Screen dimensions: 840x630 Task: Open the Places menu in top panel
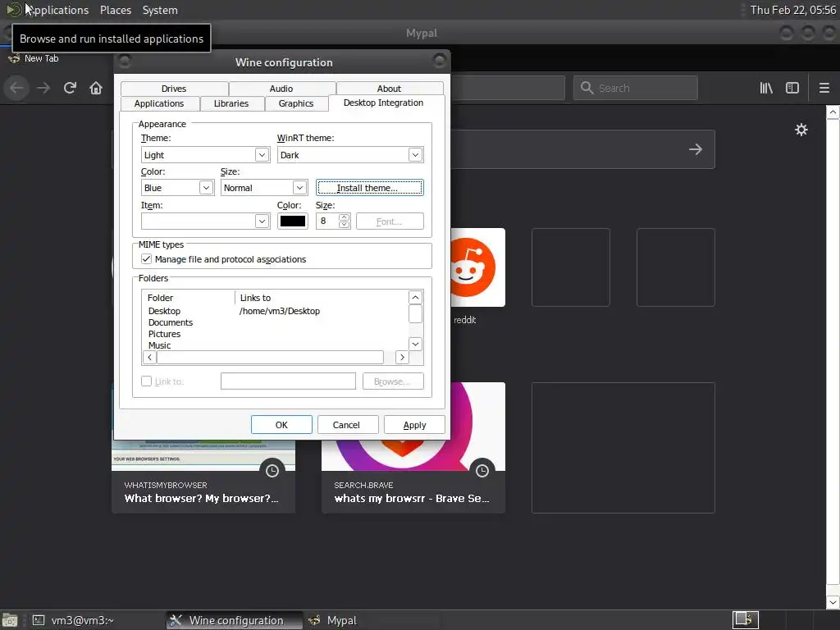tap(116, 10)
